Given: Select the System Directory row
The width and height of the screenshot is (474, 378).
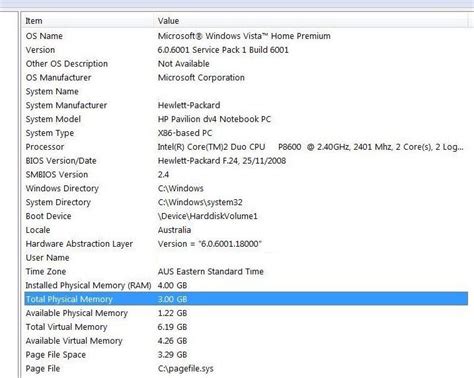Looking at the screenshot, I should point(246,202).
